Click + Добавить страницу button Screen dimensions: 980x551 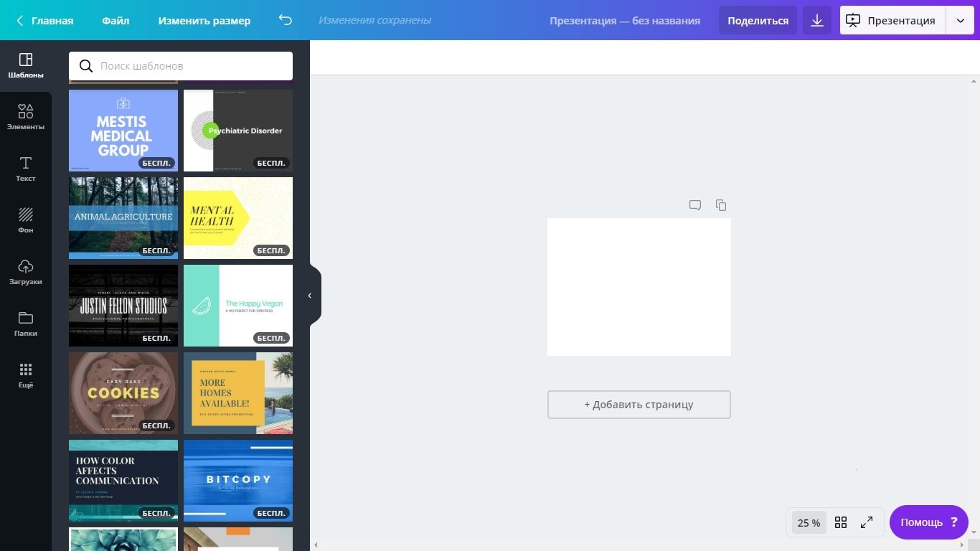tap(639, 405)
